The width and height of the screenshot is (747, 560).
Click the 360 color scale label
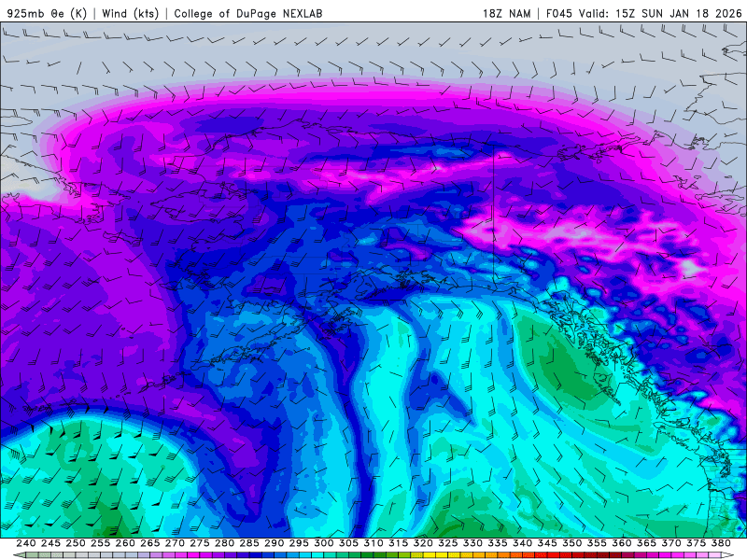click(622, 543)
